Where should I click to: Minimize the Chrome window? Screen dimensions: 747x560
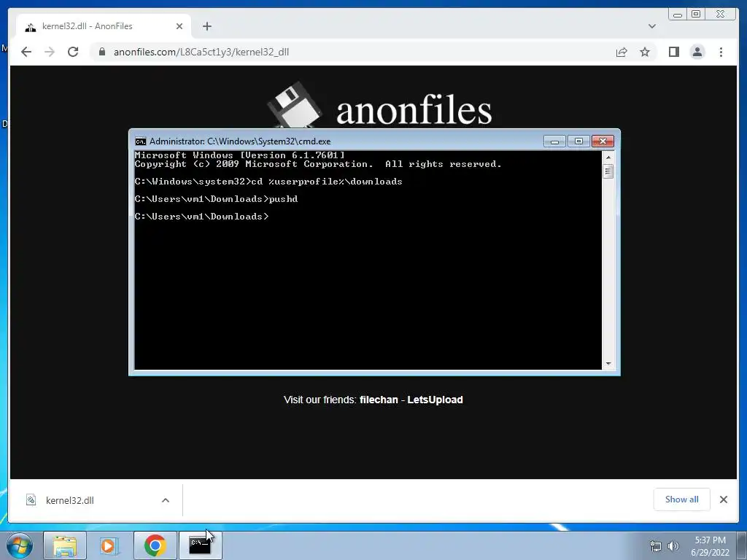[678, 15]
